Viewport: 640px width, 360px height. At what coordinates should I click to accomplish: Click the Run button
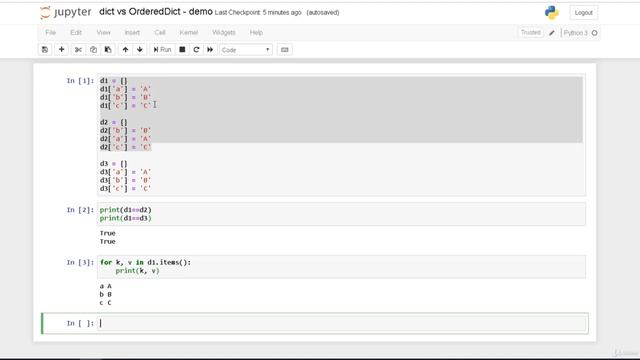(162, 50)
